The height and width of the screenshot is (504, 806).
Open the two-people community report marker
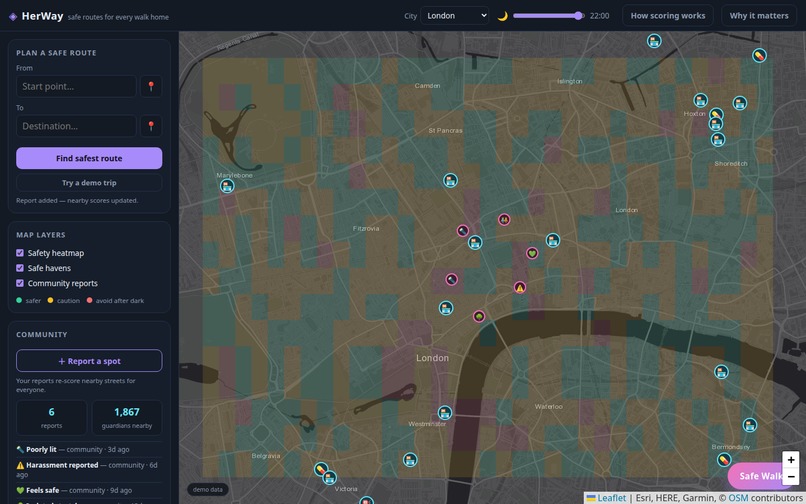click(504, 220)
